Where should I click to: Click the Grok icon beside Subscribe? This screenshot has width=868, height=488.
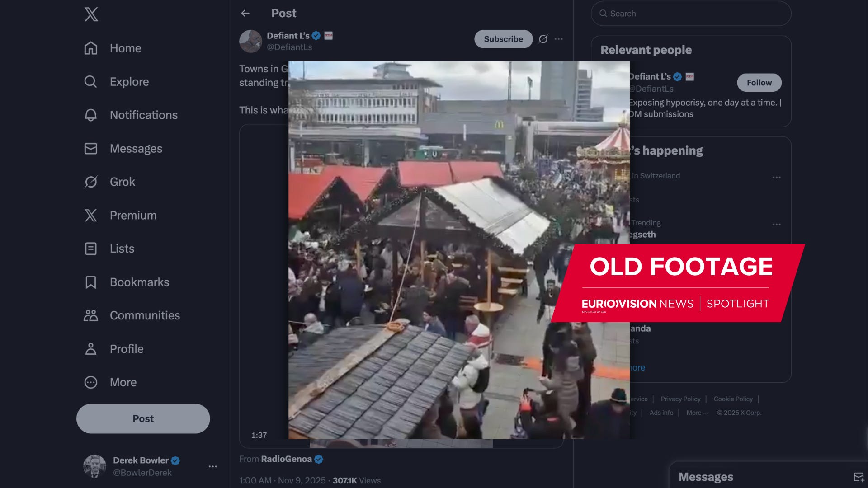point(543,39)
